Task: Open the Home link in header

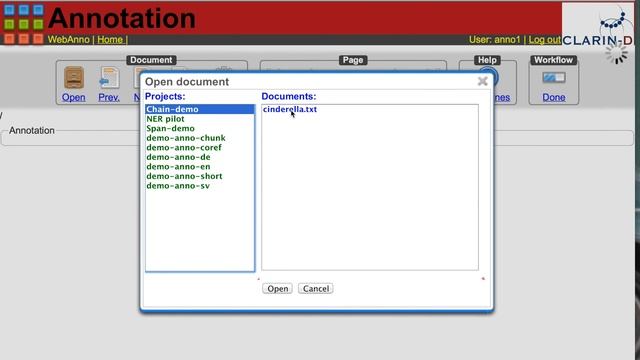Action: [110, 40]
